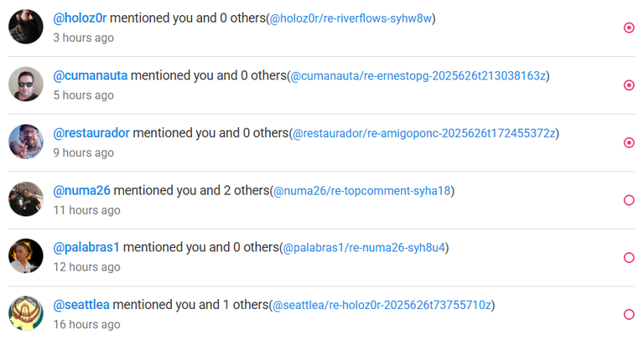Open @cumanauta's avatar with sunglasses
This screenshot has height=340, width=644.
click(26, 84)
